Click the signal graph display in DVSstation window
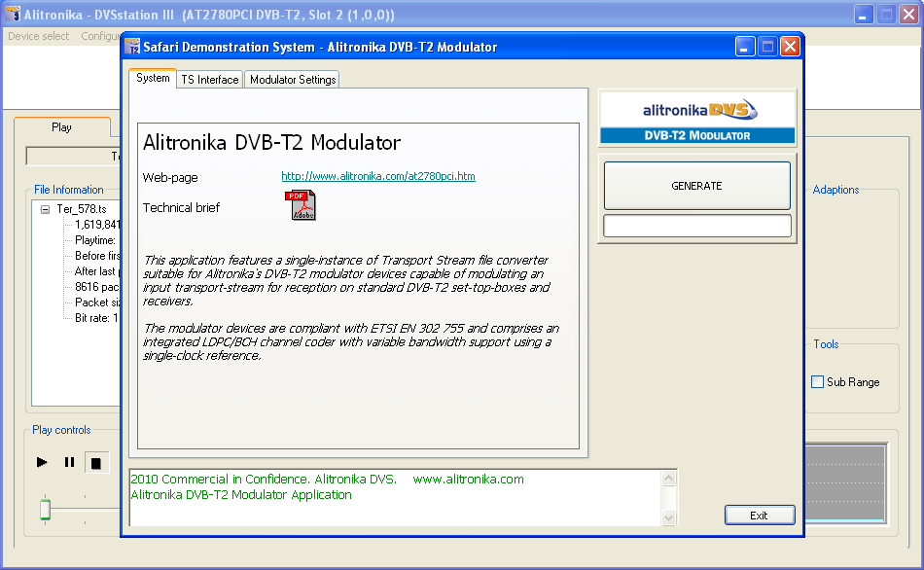The image size is (924, 570). coord(845,482)
